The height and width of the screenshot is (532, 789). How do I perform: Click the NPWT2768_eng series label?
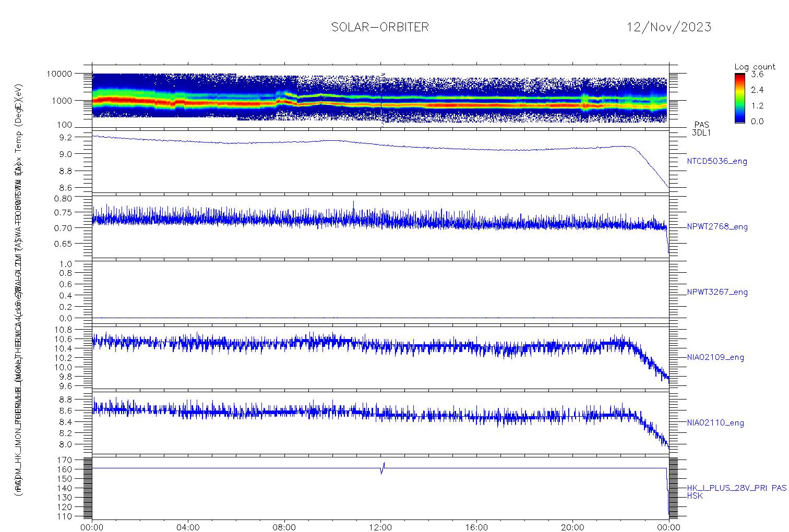click(718, 227)
